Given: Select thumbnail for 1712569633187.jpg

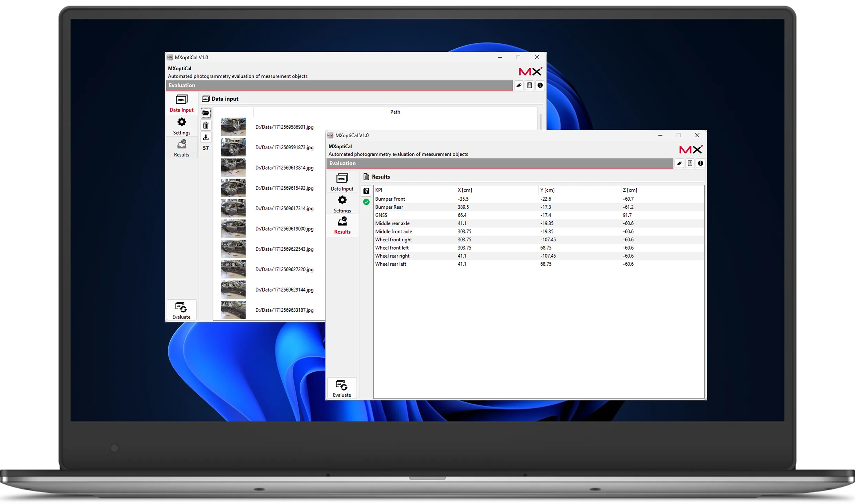Looking at the screenshot, I should (233, 310).
